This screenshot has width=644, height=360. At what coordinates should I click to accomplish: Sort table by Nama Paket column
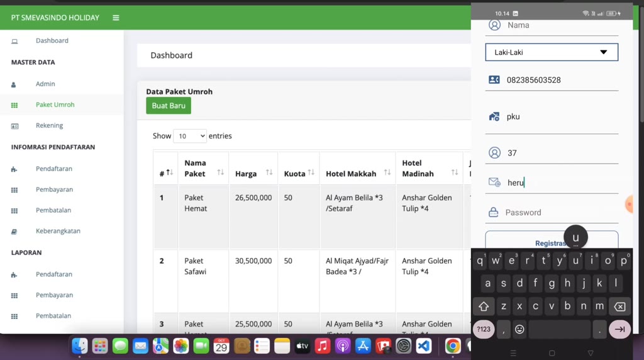click(203, 168)
